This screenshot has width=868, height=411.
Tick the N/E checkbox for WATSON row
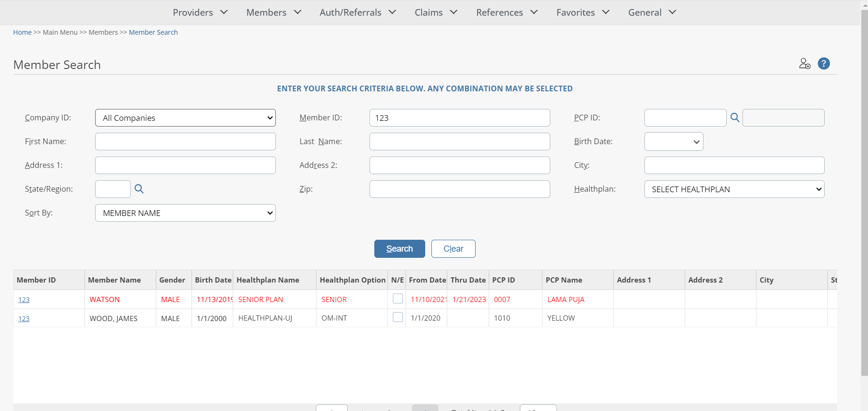pos(398,299)
